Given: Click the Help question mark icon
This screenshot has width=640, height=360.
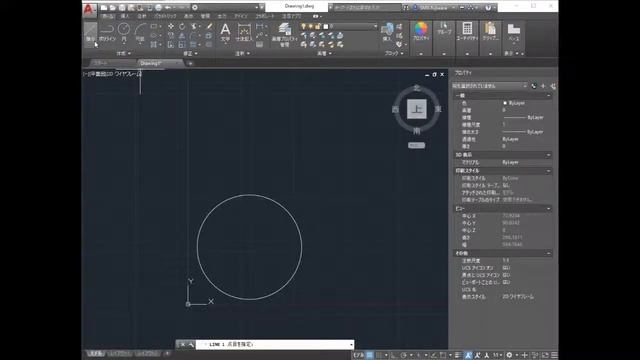Looking at the screenshot, I should [x=488, y=7].
